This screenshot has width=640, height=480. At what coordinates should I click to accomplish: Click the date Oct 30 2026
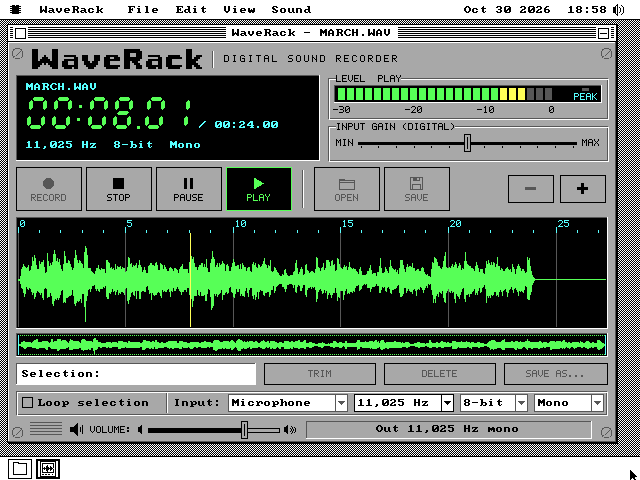pyautogui.click(x=507, y=9)
